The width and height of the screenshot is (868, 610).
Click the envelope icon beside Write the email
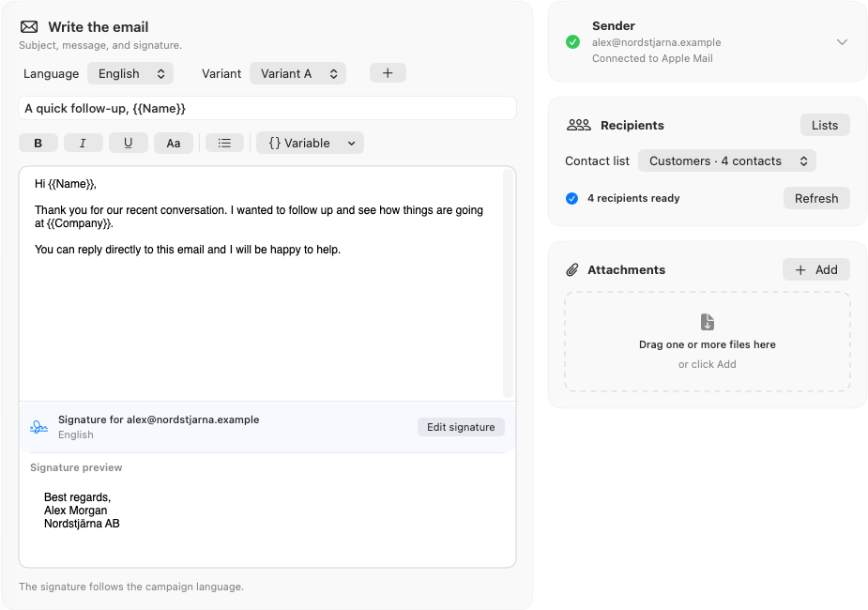point(29,26)
